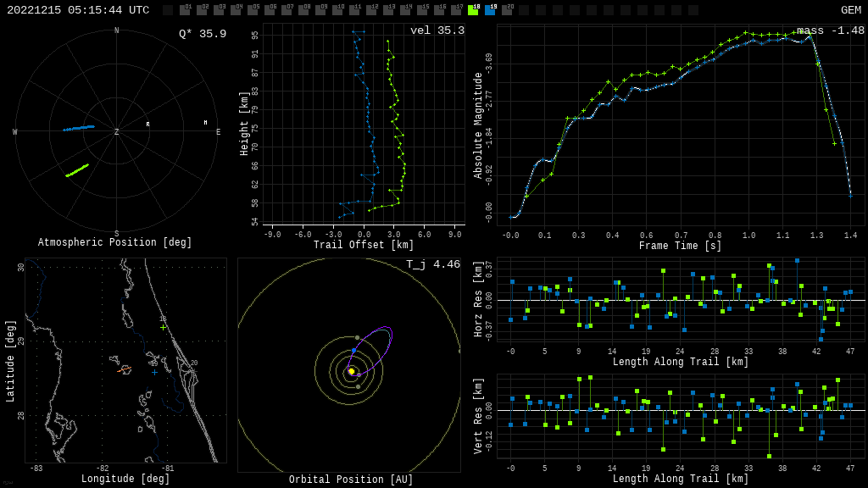Click the blue Earth dot on orbit
Screen dimensions: 868x488
353,351
